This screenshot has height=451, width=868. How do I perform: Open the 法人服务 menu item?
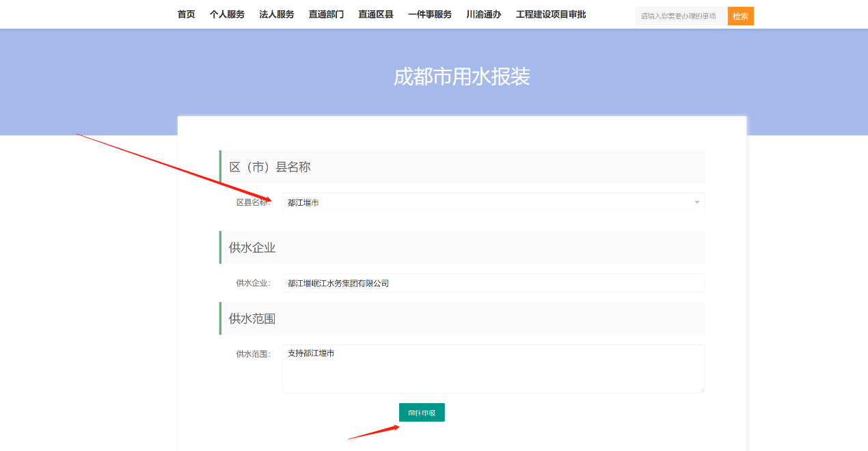point(276,14)
